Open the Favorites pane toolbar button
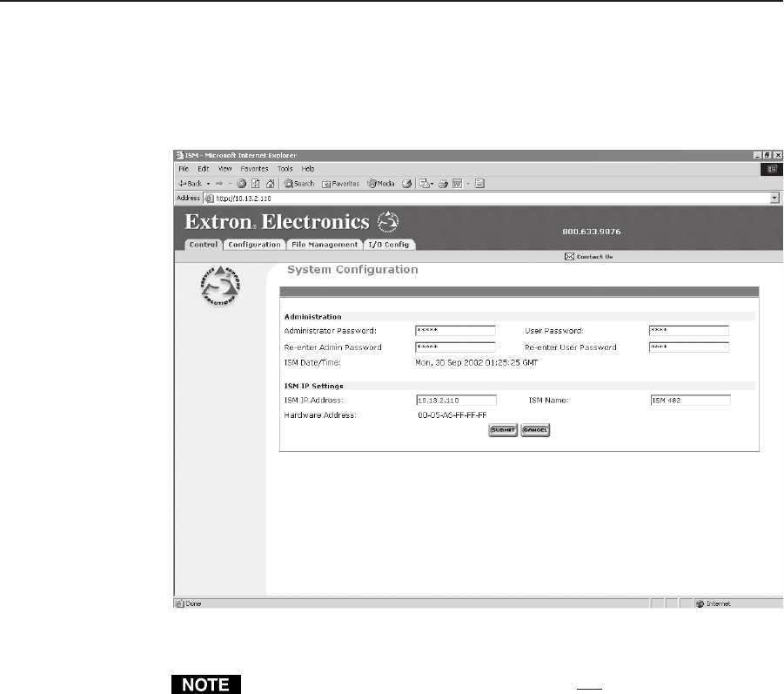 [340, 184]
